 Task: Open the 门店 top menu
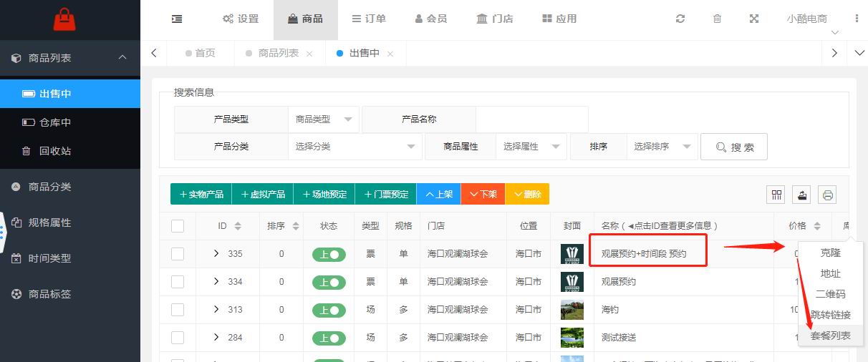pos(495,19)
